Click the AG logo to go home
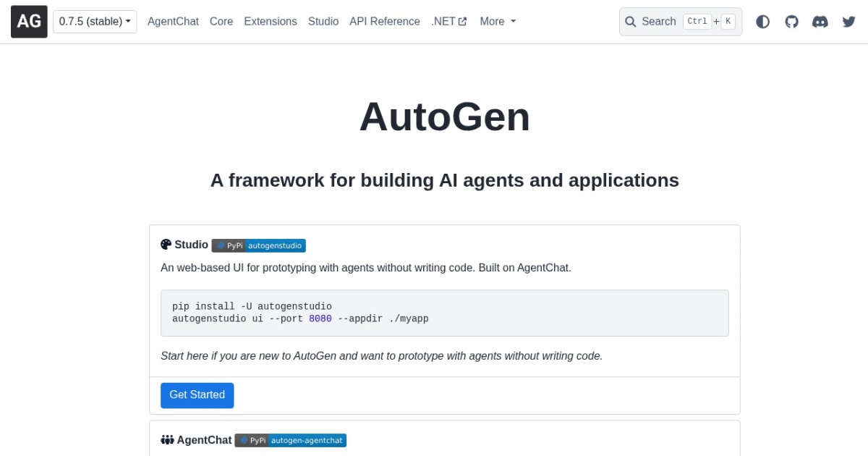The image size is (868, 456). tap(28, 21)
